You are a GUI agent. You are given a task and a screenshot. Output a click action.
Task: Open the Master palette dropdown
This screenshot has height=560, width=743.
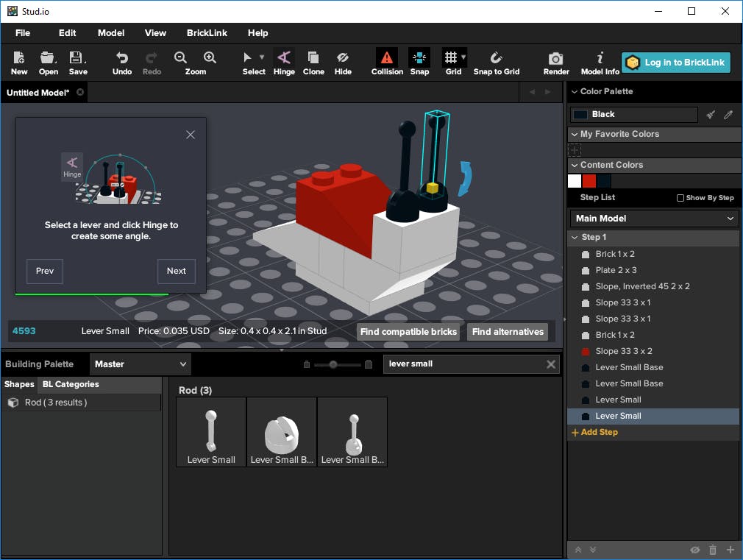click(140, 364)
